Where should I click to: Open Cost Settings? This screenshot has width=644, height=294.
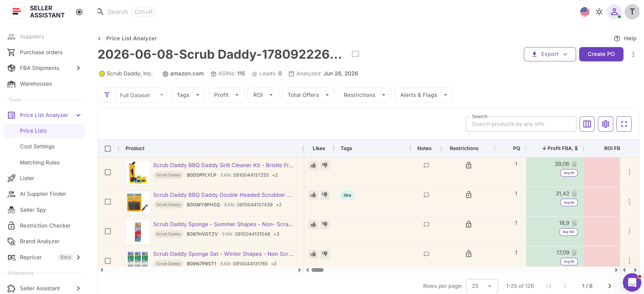pos(37,147)
